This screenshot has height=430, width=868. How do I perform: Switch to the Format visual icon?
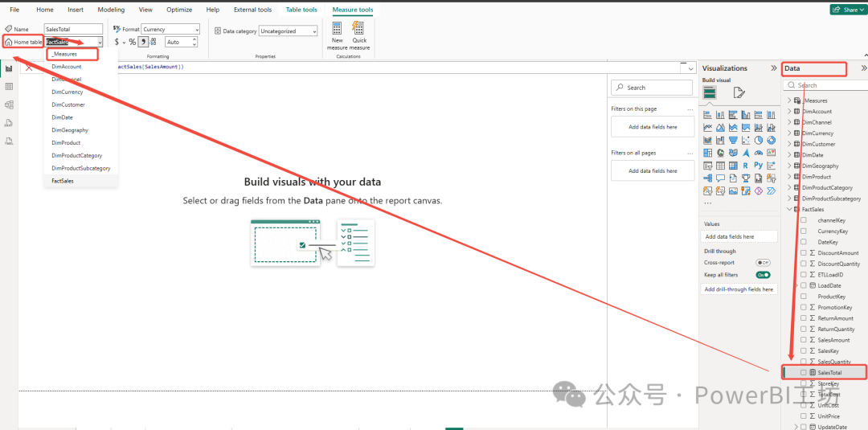(739, 92)
